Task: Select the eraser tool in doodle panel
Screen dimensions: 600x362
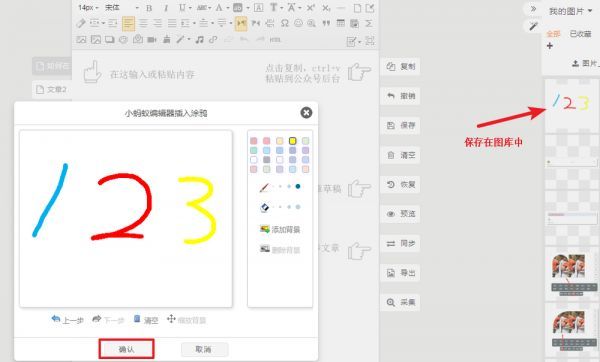Action: (264, 207)
